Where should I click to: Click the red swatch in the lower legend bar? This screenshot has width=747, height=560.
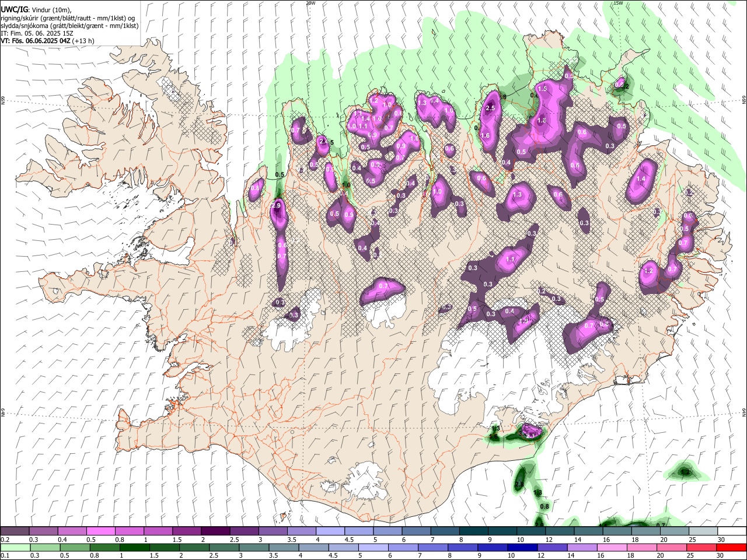(x=732, y=548)
